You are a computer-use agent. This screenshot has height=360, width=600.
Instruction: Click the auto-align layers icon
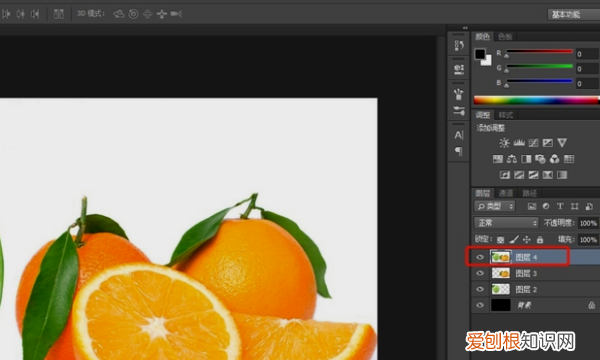pyautogui.click(x=59, y=14)
